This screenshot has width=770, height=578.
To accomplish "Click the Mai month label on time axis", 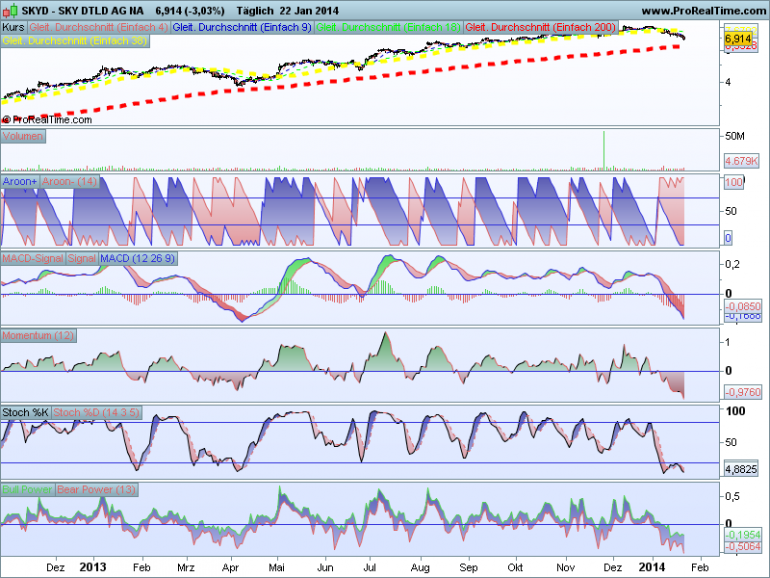I will click(276, 568).
